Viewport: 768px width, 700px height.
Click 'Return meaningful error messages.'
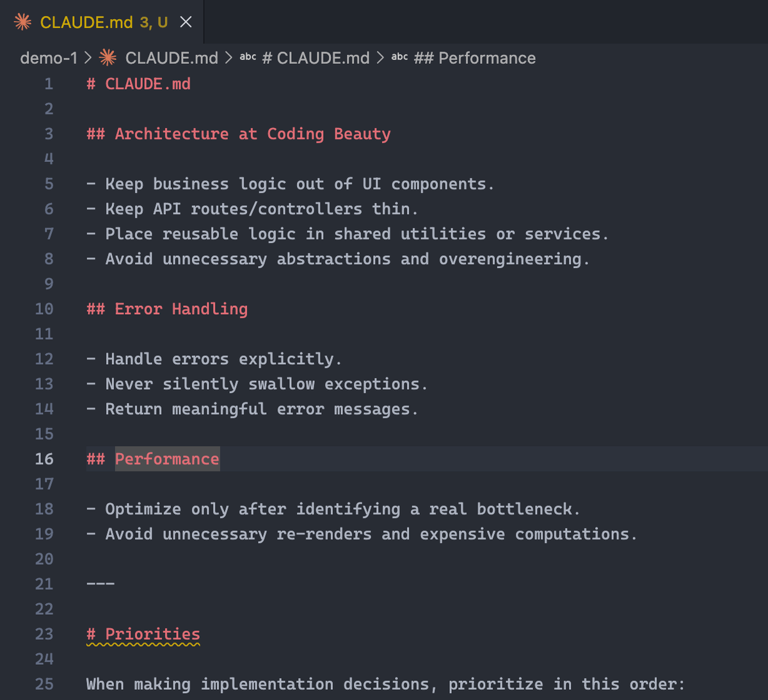(252, 409)
